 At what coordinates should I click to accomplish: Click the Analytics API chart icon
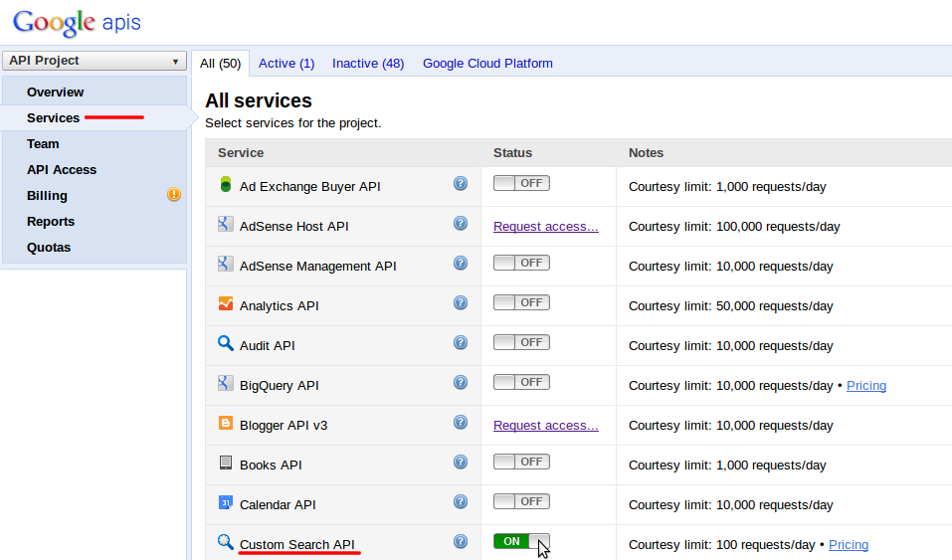(225, 304)
